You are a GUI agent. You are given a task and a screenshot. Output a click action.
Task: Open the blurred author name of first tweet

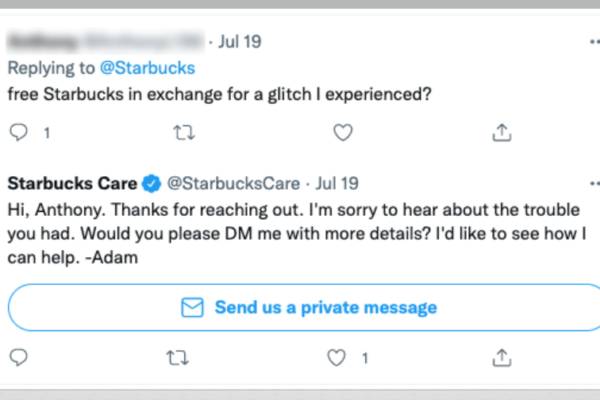pos(106,41)
